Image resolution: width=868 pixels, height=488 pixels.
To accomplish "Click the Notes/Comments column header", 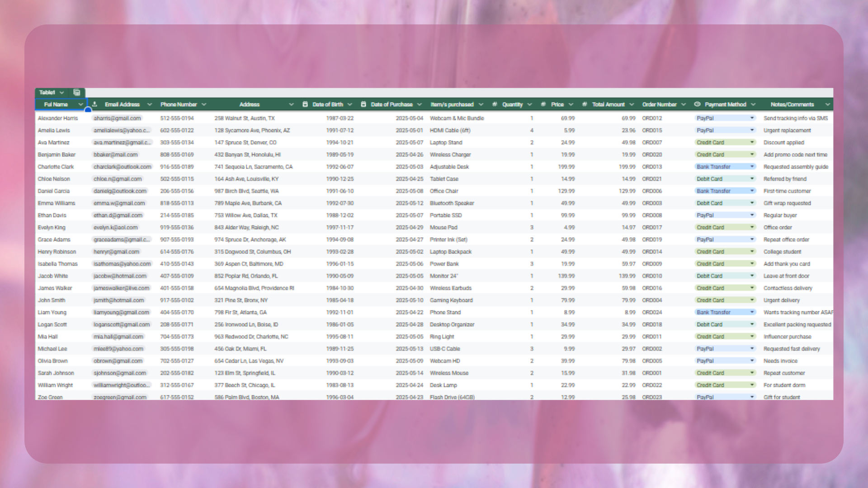I will pyautogui.click(x=792, y=104).
